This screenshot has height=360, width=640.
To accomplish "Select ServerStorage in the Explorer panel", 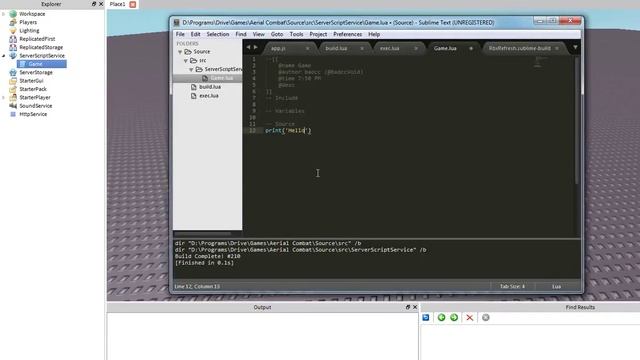I will tap(36, 72).
